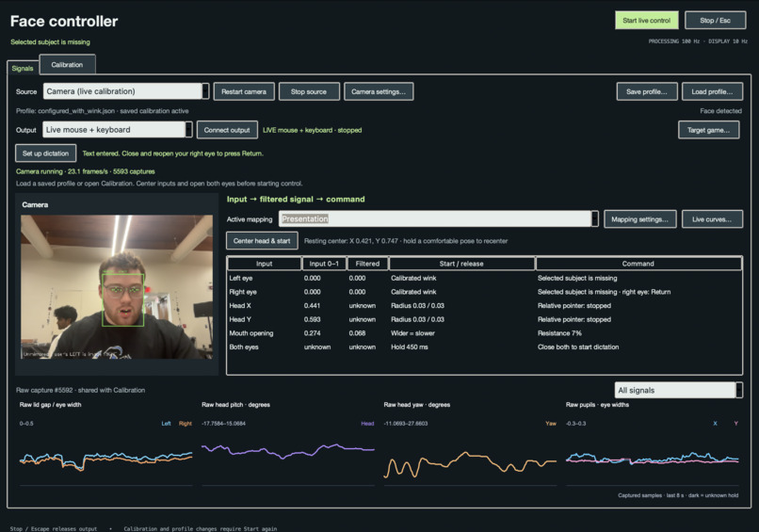Click Load profile button
Screen dimensions: 759x532
pos(712,91)
